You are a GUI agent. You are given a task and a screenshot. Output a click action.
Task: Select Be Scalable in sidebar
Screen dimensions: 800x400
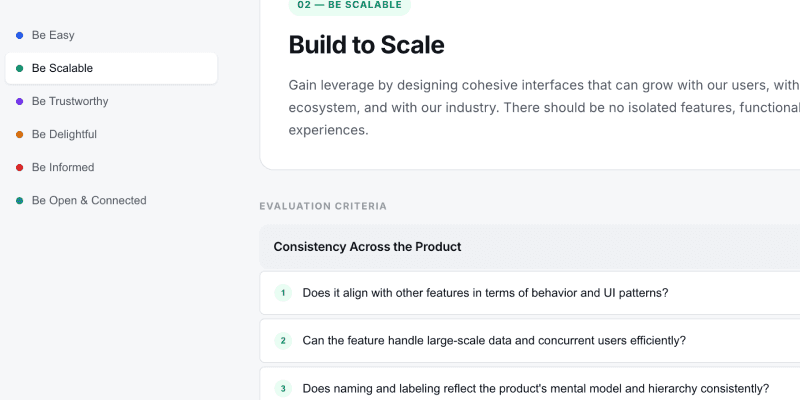coord(62,68)
